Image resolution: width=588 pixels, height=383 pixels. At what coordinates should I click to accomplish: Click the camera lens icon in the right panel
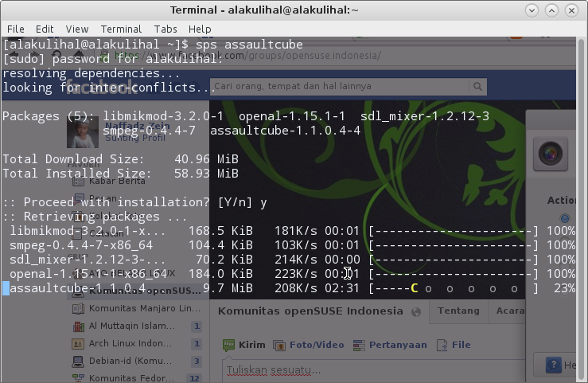coord(550,154)
